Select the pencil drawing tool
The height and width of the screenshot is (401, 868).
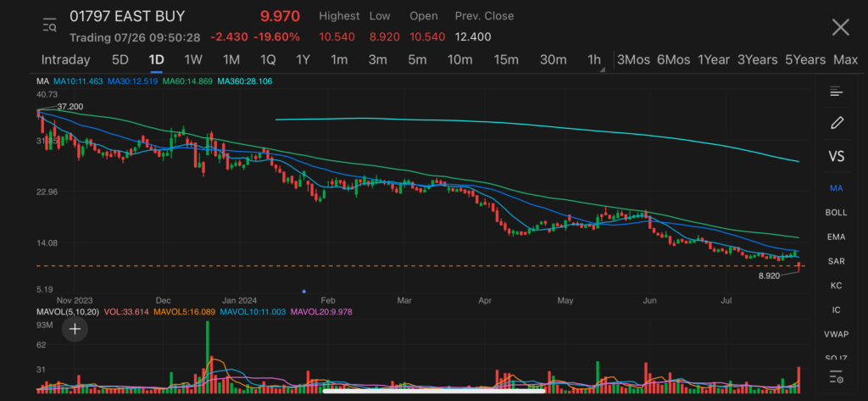[837, 123]
